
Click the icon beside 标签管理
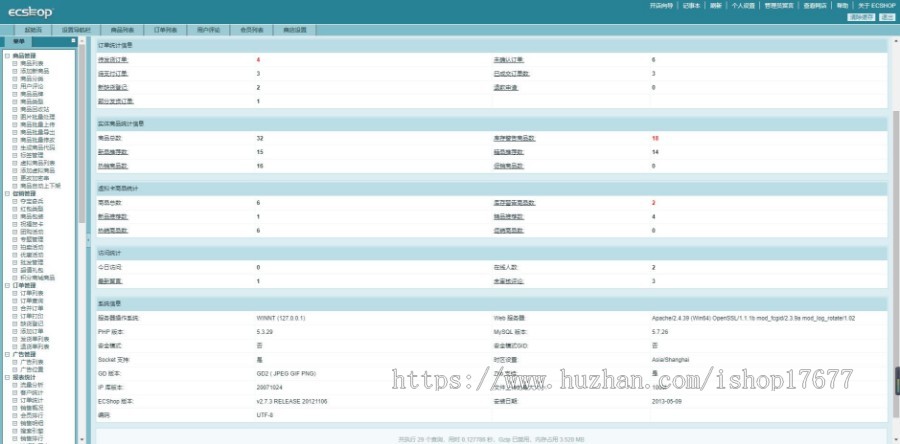click(x=15, y=155)
